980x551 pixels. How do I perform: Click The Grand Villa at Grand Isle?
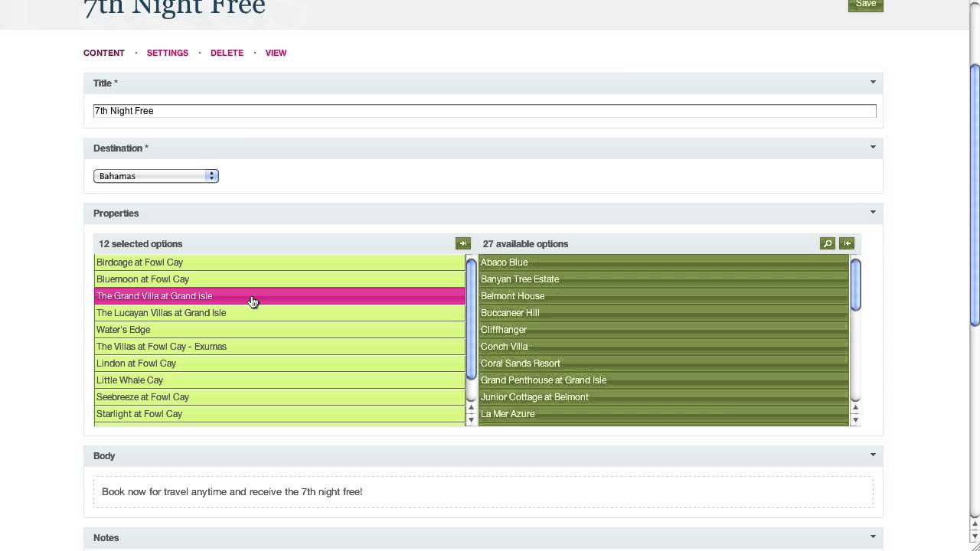pos(279,296)
